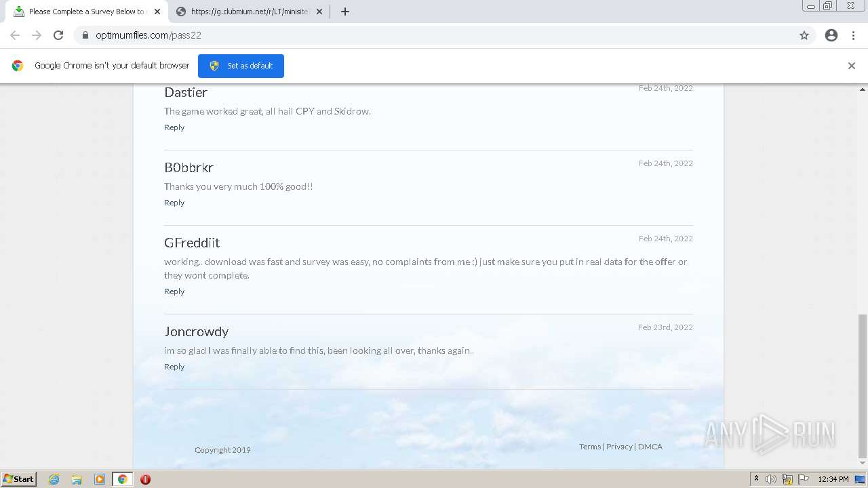Select the username Joncrowdy

click(197, 332)
